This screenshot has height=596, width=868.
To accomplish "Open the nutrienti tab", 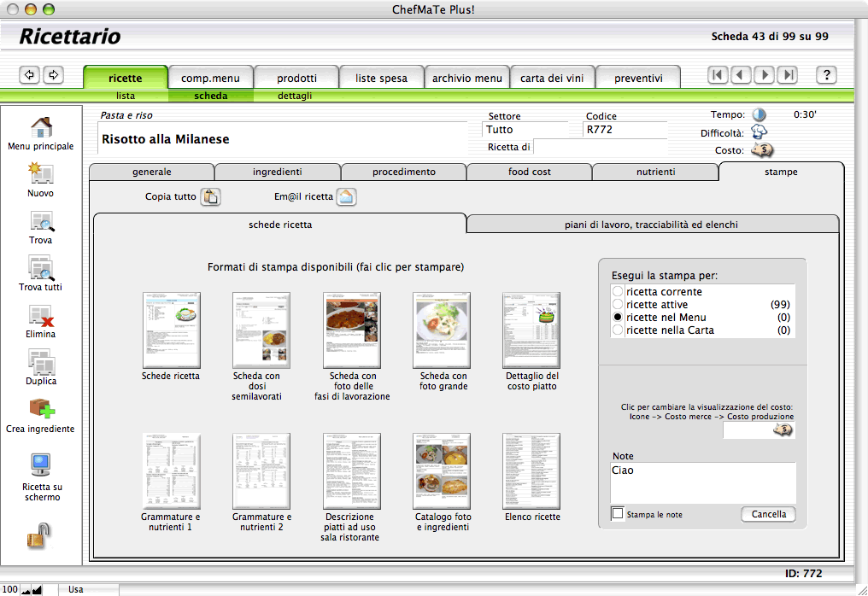I will (x=656, y=172).
